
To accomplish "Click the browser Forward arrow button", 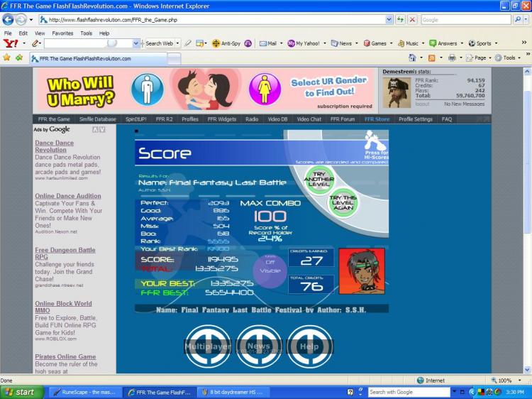I will click(21, 20).
